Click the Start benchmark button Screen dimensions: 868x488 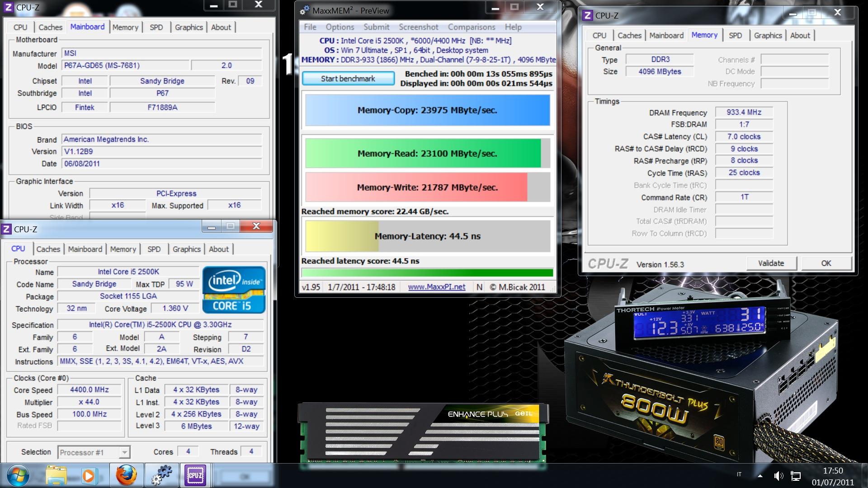348,79
